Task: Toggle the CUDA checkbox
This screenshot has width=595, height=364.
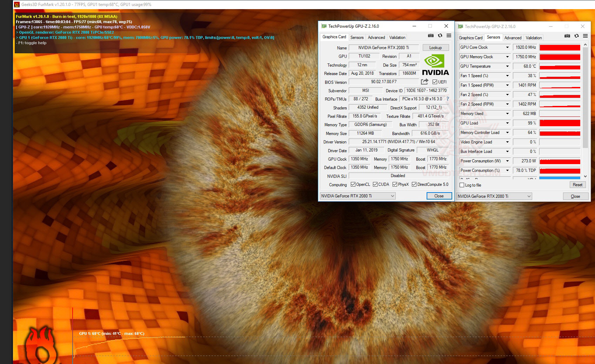Action: click(375, 184)
